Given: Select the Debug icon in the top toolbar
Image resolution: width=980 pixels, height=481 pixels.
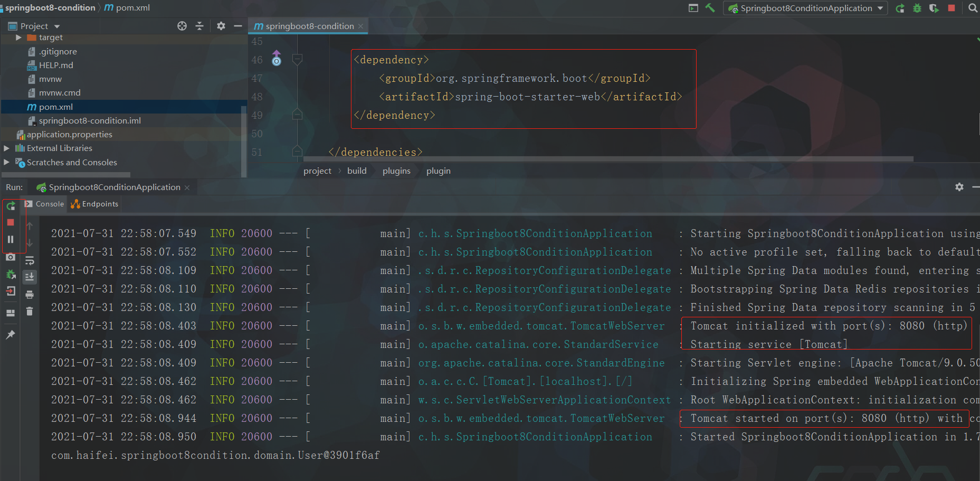Looking at the screenshot, I should tap(917, 8).
